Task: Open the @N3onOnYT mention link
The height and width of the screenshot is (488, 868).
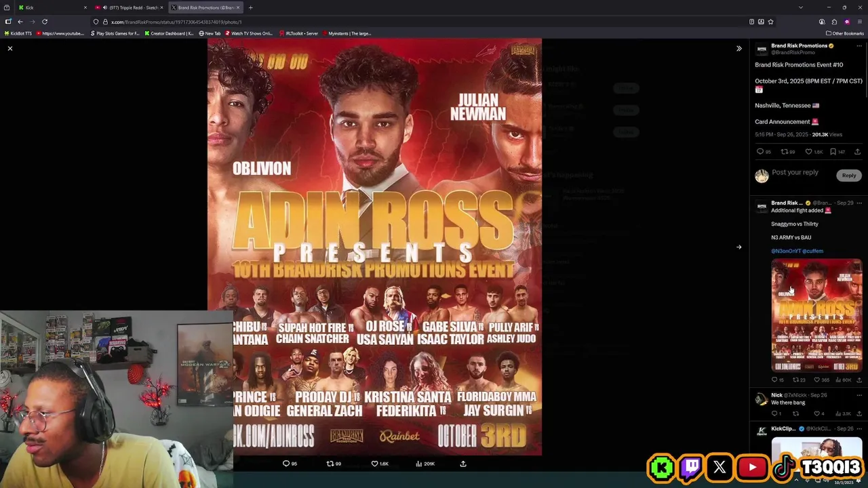Action: click(786, 251)
